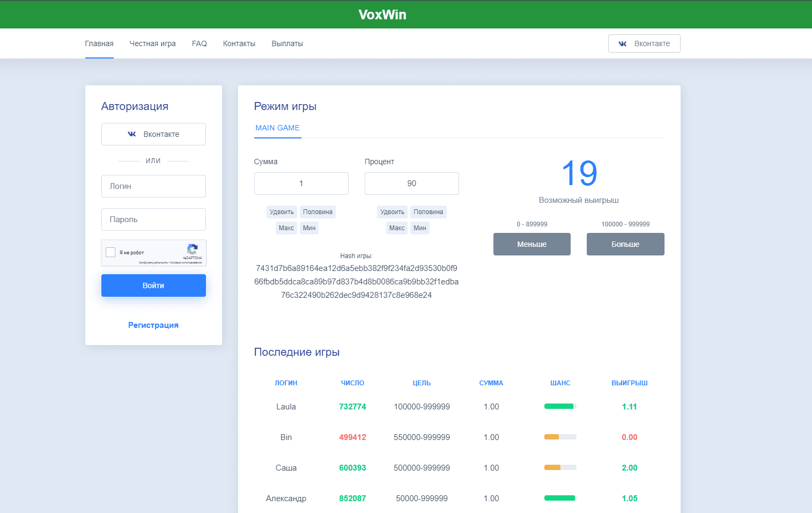Open the Честная игра page
The width and height of the screenshot is (812, 513).
click(x=152, y=43)
